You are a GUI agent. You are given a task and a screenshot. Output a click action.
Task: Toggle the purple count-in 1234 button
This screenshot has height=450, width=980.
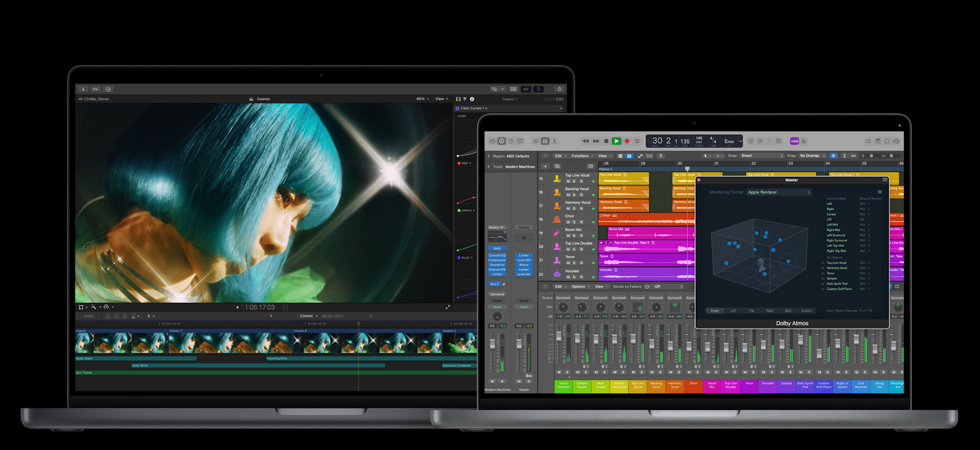[794, 141]
